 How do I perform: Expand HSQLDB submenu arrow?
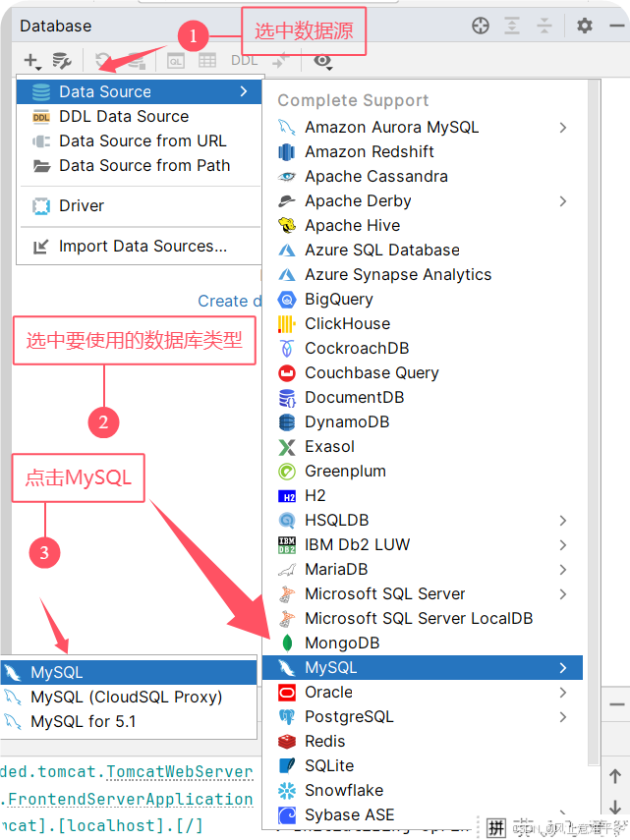[x=562, y=521]
